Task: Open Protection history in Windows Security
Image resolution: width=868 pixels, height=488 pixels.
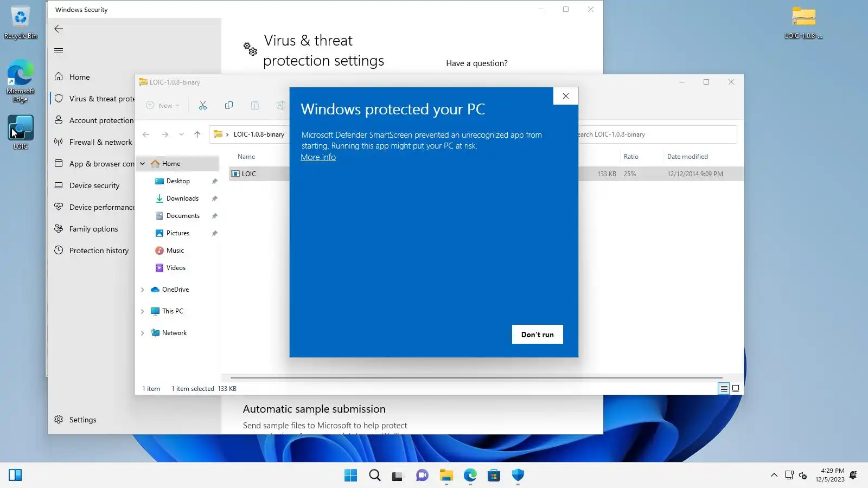Action: pyautogui.click(x=92, y=251)
